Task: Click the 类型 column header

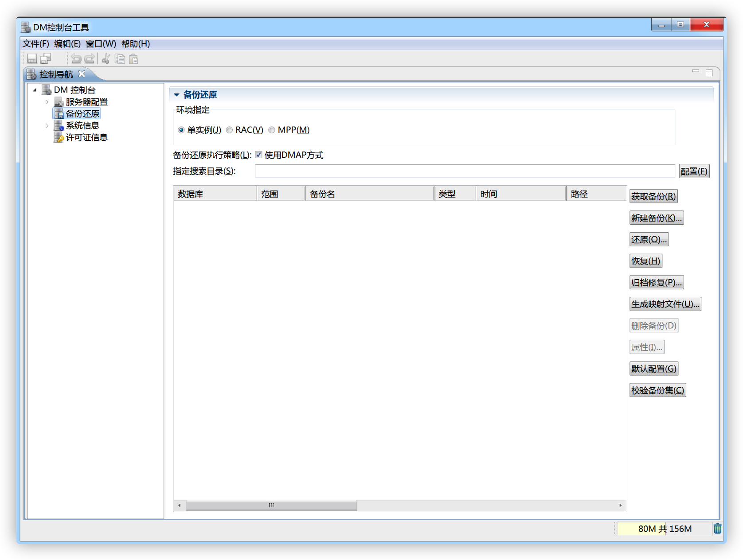Action: [x=455, y=194]
